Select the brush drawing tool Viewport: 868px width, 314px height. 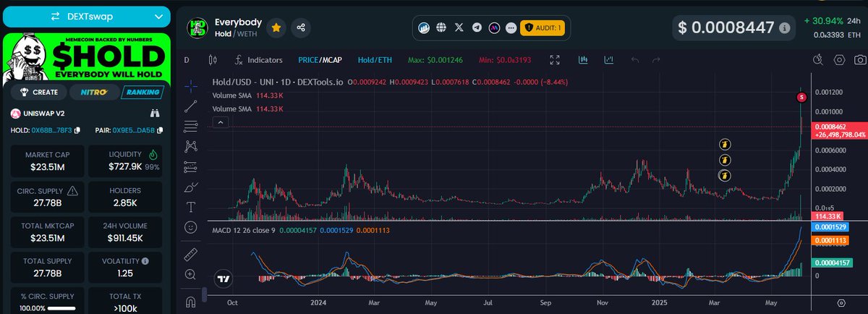coord(191,187)
